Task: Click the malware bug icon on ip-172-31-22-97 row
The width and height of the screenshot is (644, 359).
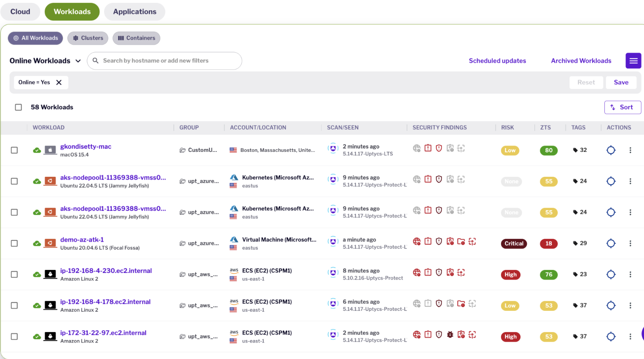Action: pyautogui.click(x=450, y=335)
